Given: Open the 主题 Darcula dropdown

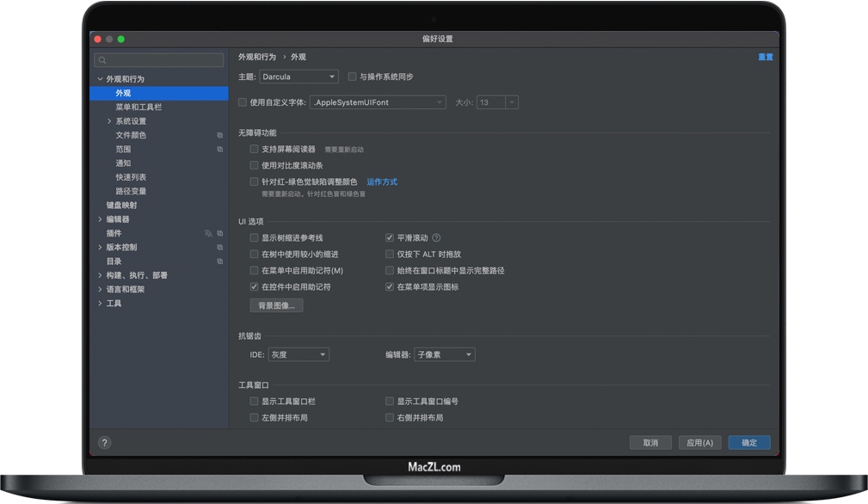Looking at the screenshot, I should [x=299, y=77].
